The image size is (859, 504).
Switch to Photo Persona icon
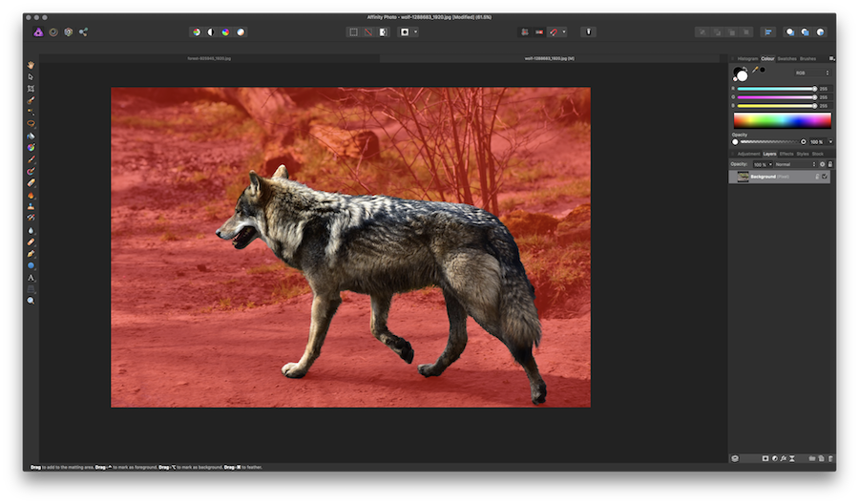(x=38, y=31)
